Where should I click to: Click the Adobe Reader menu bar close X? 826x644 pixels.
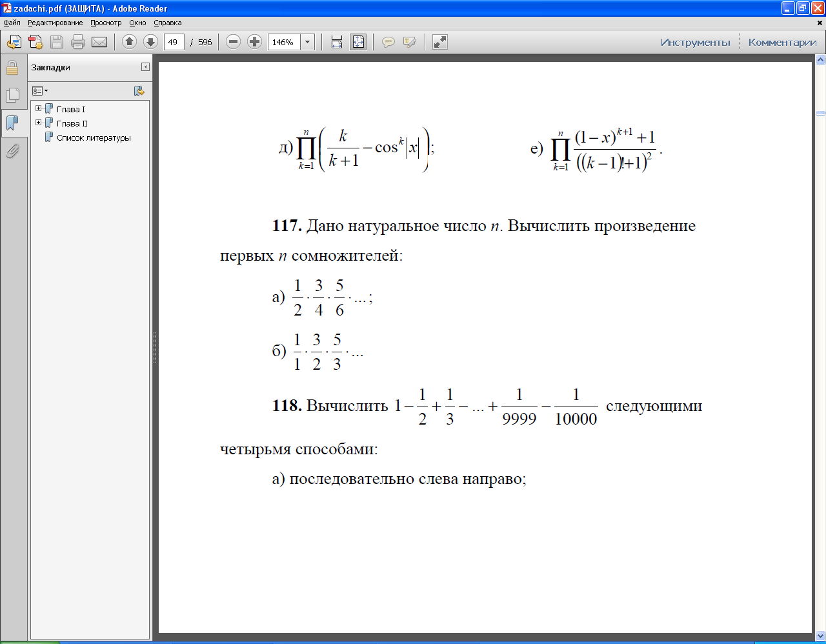820,23
